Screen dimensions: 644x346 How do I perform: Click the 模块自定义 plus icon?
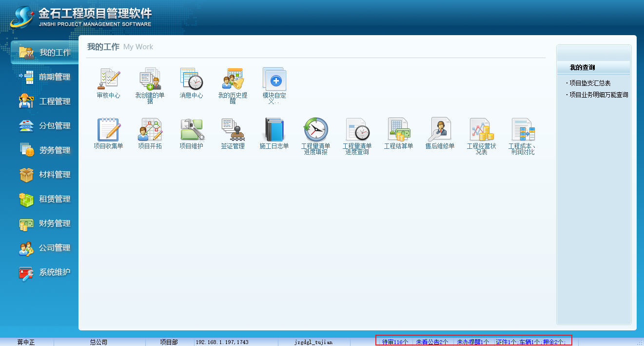coord(274,79)
